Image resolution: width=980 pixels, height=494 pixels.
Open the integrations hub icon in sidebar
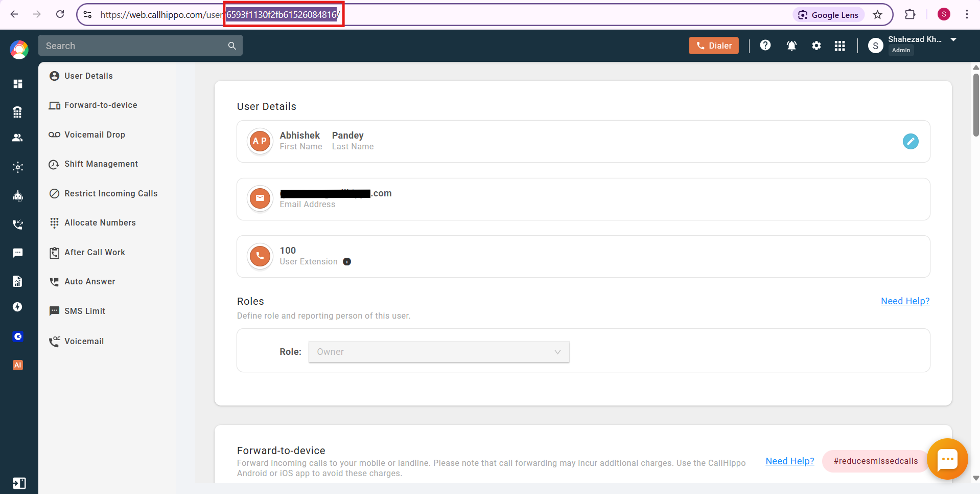(x=18, y=167)
